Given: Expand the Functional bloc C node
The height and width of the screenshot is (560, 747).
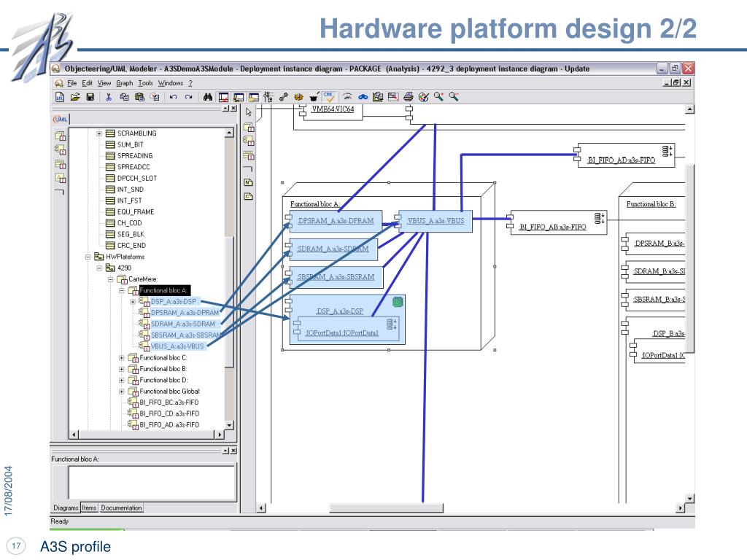Looking at the screenshot, I should pos(122,358).
